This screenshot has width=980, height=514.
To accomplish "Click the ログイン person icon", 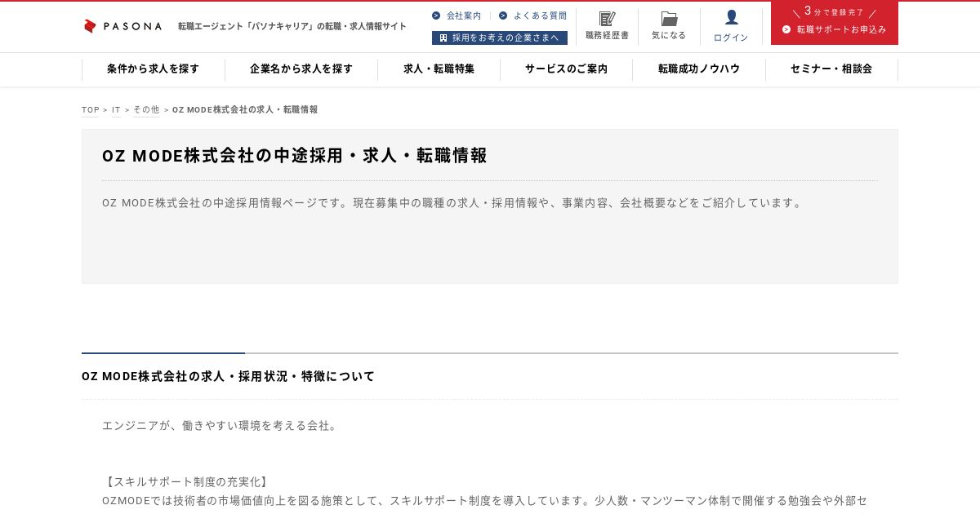I will click(x=731, y=17).
